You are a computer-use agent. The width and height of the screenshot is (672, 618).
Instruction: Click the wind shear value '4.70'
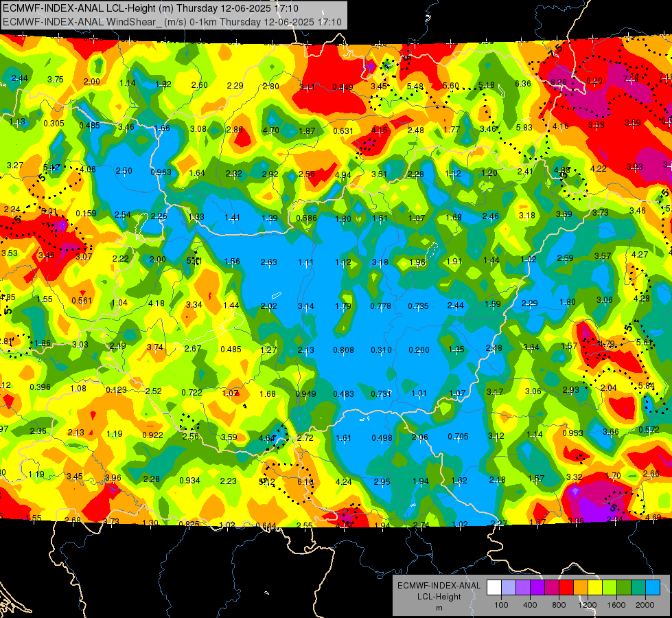click(271, 130)
